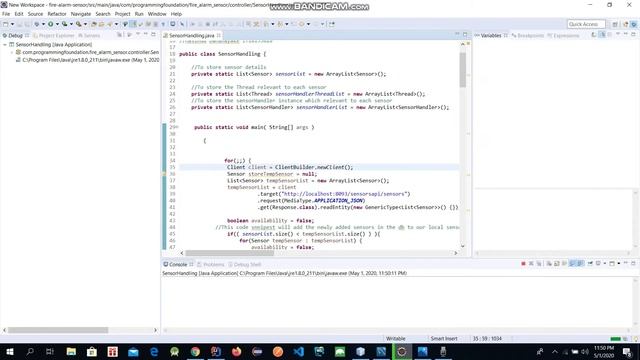Image resolution: width=640 pixels, height=360 pixels.
Task: Click the Writable status bar entry
Action: 396,338
